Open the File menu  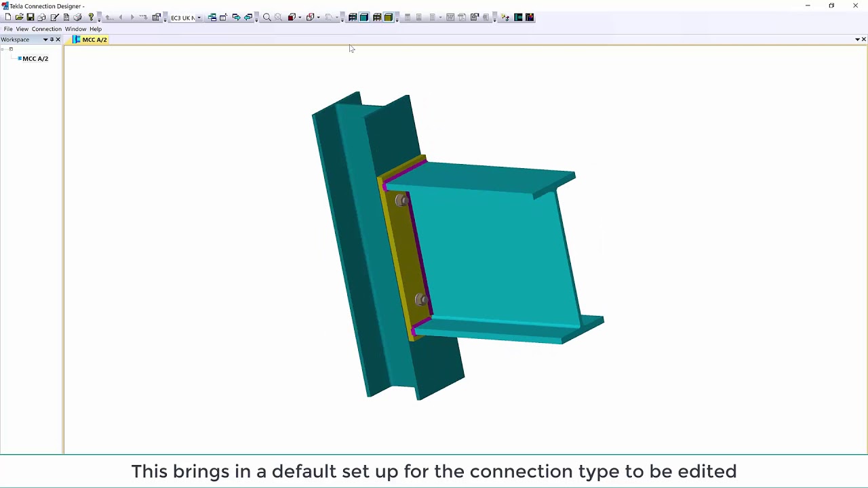pyautogui.click(x=8, y=29)
